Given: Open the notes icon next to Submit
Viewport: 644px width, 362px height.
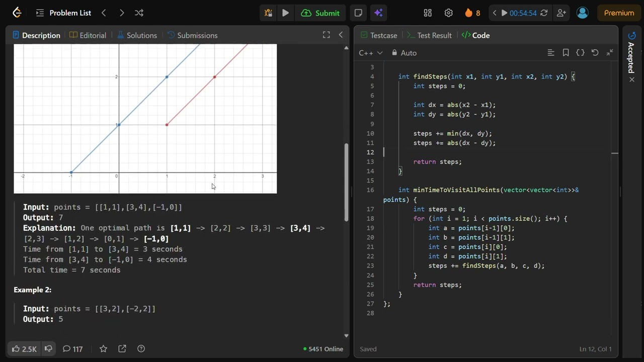Looking at the screenshot, I should [x=358, y=13].
